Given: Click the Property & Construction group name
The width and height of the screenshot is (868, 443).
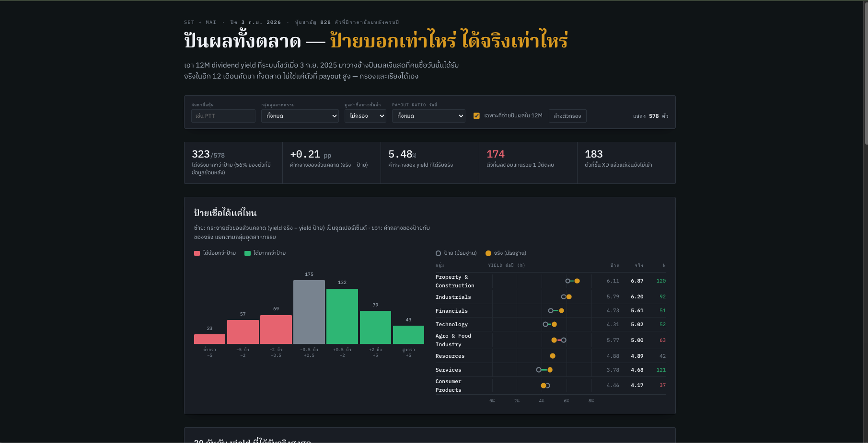Looking at the screenshot, I should pyautogui.click(x=455, y=281).
